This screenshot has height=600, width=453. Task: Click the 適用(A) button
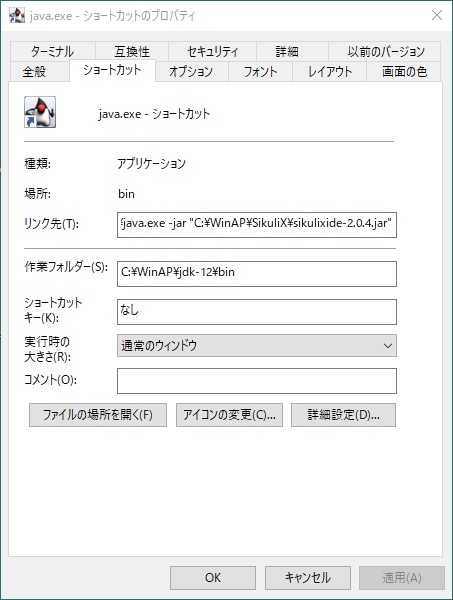[x=402, y=578]
